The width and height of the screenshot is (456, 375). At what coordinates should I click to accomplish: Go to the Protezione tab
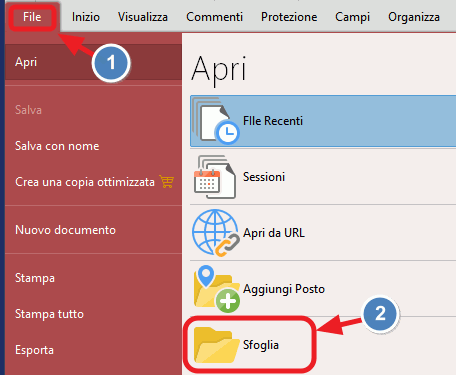289,17
